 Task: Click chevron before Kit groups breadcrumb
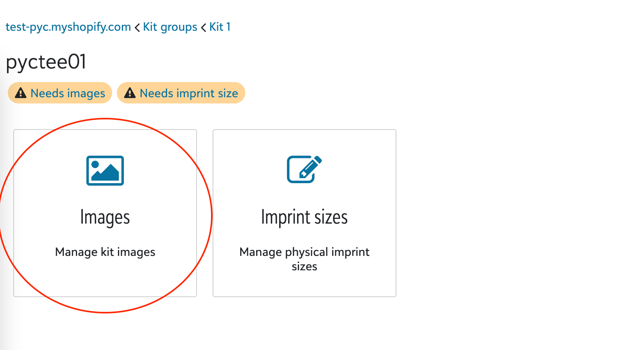(137, 28)
